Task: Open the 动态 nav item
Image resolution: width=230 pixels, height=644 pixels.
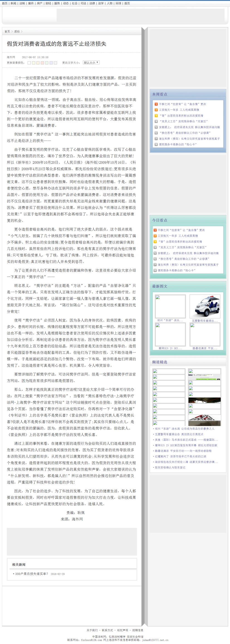Action: (66, 3)
